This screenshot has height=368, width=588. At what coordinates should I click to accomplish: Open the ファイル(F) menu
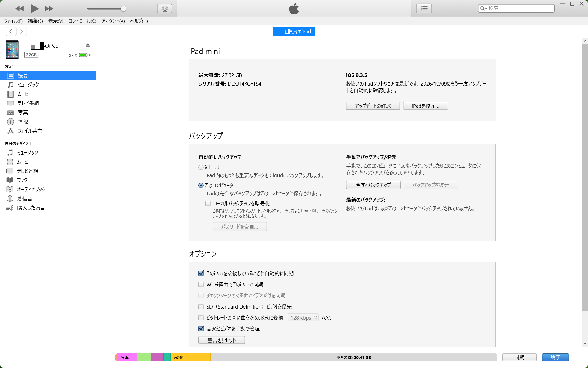click(13, 21)
